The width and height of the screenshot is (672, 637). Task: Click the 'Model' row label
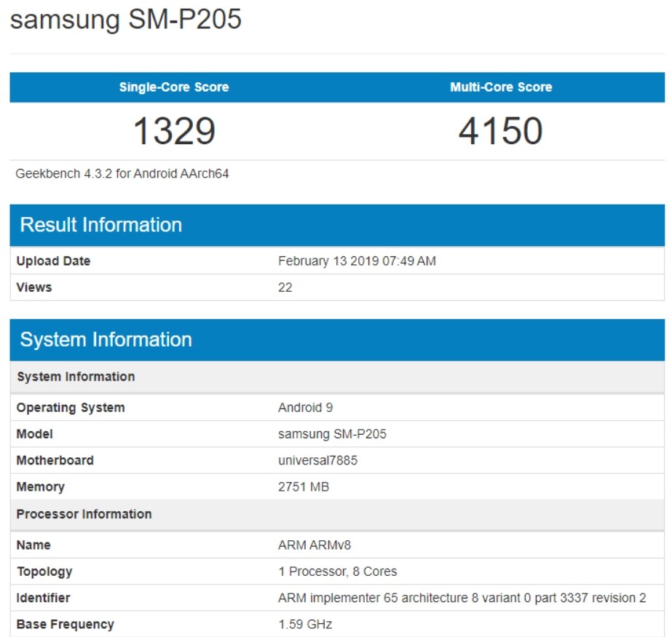click(34, 434)
